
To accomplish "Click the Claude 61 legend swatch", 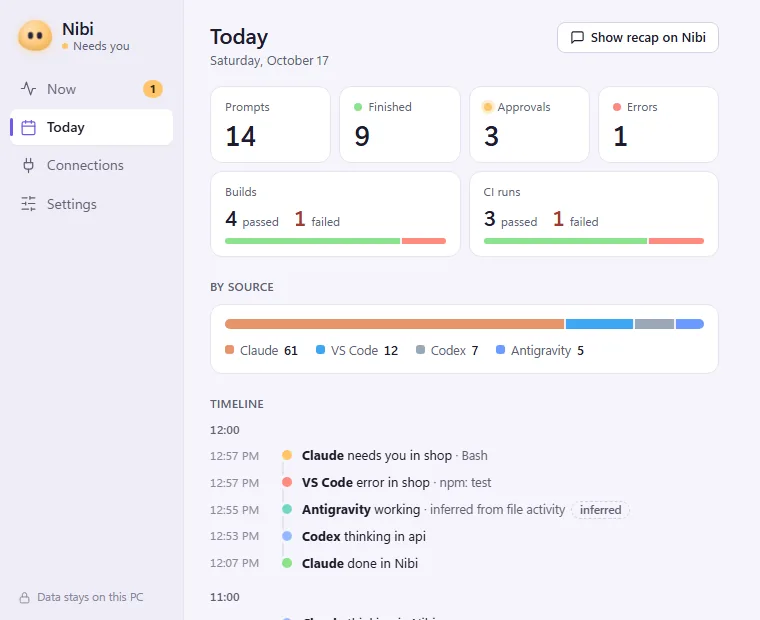I will coord(229,350).
